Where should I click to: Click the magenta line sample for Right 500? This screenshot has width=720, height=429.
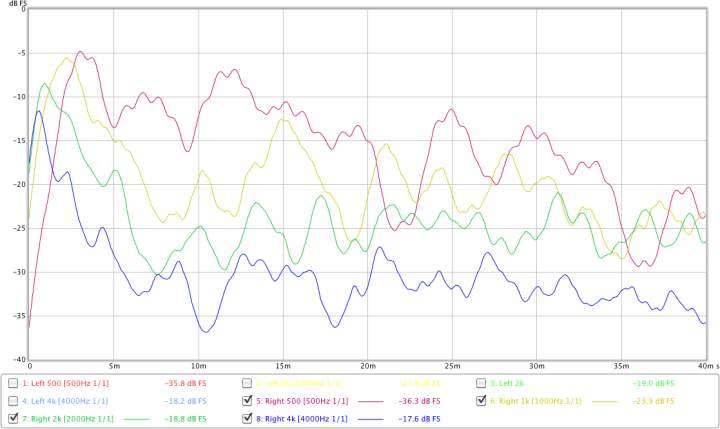[x=371, y=401]
